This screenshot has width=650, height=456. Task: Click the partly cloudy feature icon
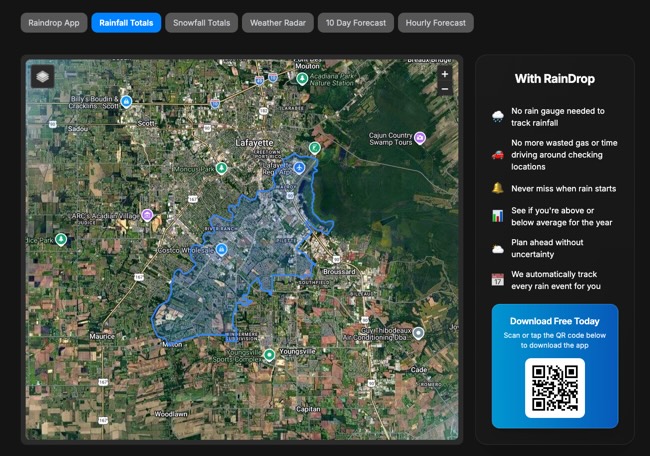coord(498,249)
